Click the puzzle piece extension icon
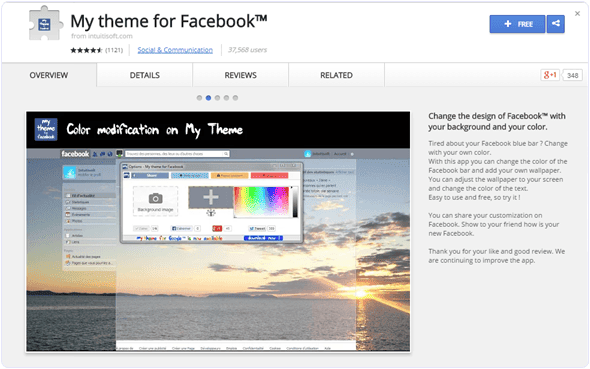Viewport: 590px width, 369px height. coord(45,23)
